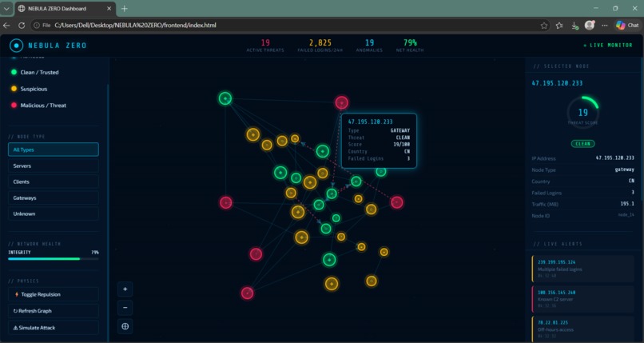The width and height of the screenshot is (644, 343).
Task: Click the Node Type gateway value
Action: [624, 170]
